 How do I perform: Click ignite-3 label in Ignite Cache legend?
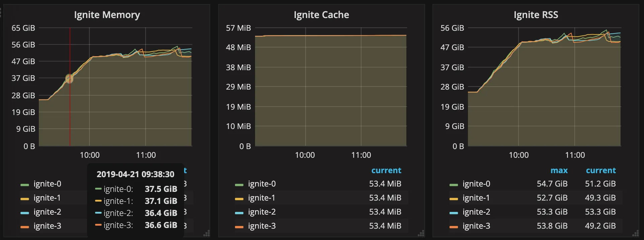261,226
